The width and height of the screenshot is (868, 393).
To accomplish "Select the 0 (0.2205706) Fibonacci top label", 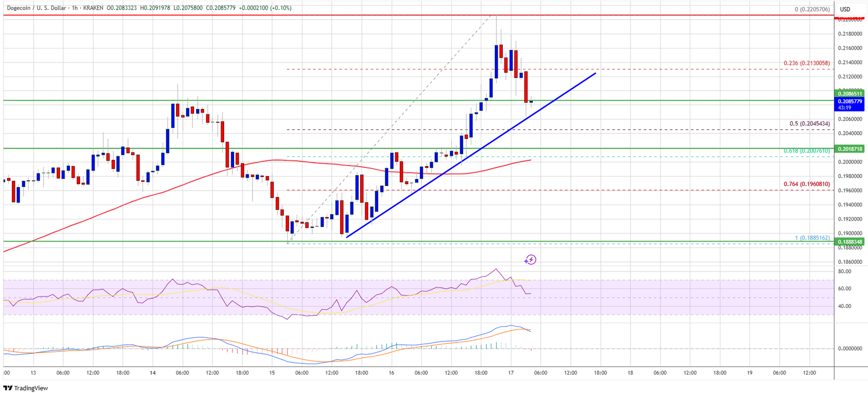I will 812,9.
